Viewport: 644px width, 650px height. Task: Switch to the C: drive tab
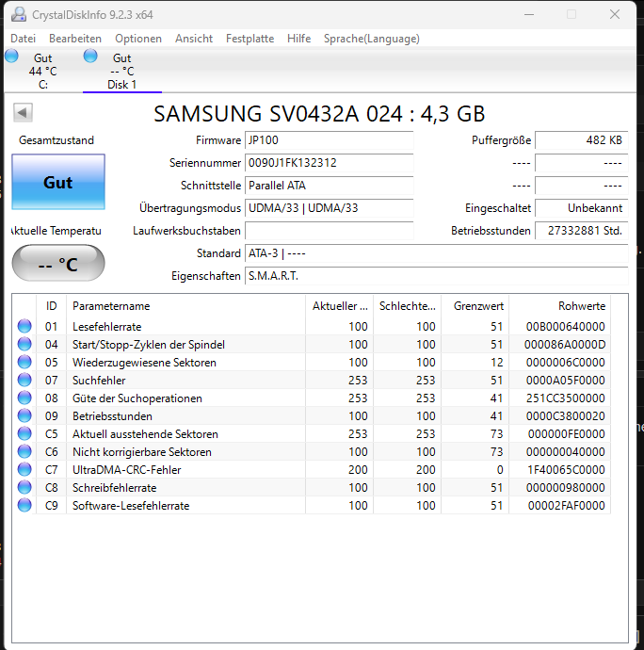pos(43,71)
